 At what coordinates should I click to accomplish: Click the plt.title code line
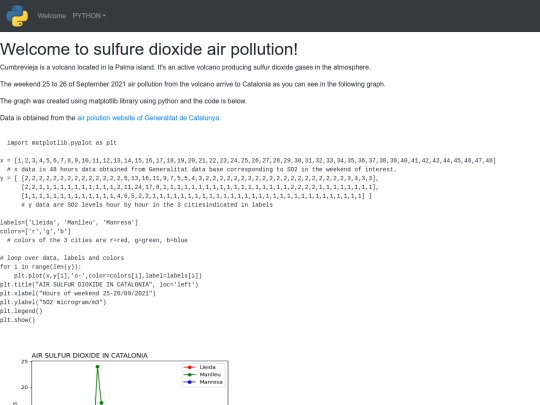coord(99,285)
